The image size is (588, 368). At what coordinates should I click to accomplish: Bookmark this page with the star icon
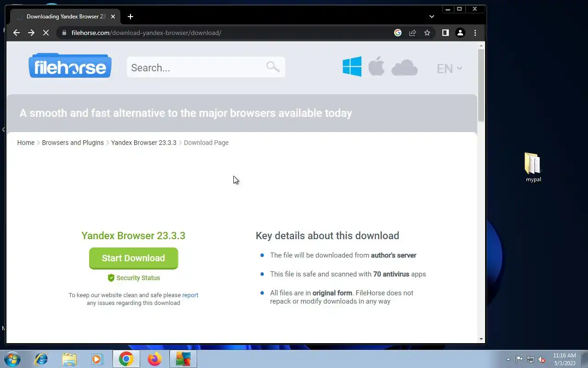coord(427,33)
